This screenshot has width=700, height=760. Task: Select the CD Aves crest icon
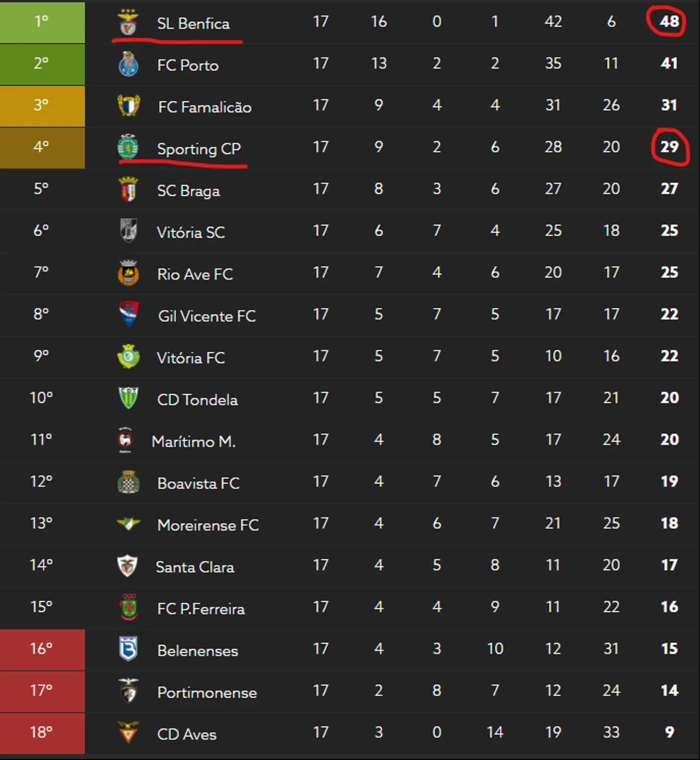(128, 732)
